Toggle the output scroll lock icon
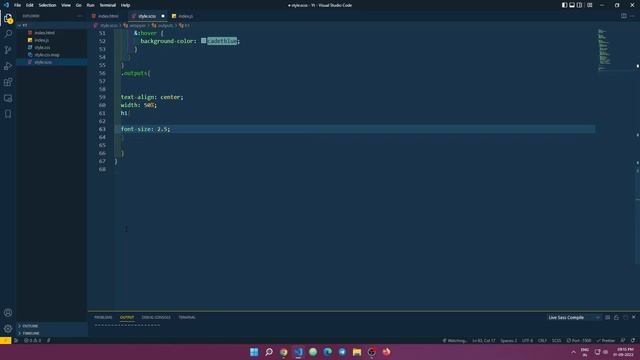640x360 pixels. pos(616,317)
